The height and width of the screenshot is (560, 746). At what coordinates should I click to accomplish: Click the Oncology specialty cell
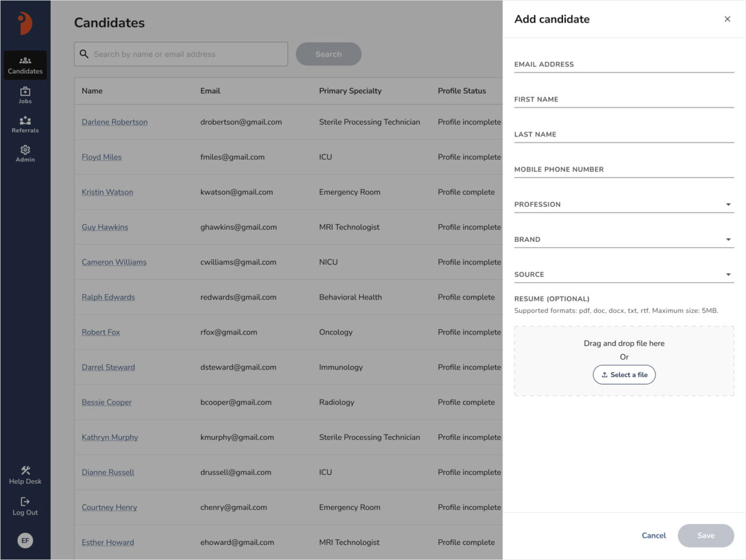coord(336,332)
